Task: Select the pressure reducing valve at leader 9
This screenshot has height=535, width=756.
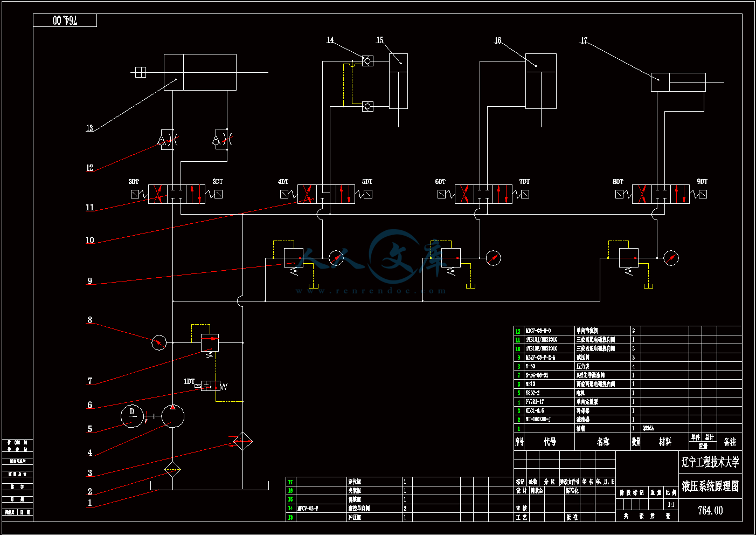Action: 294,258
